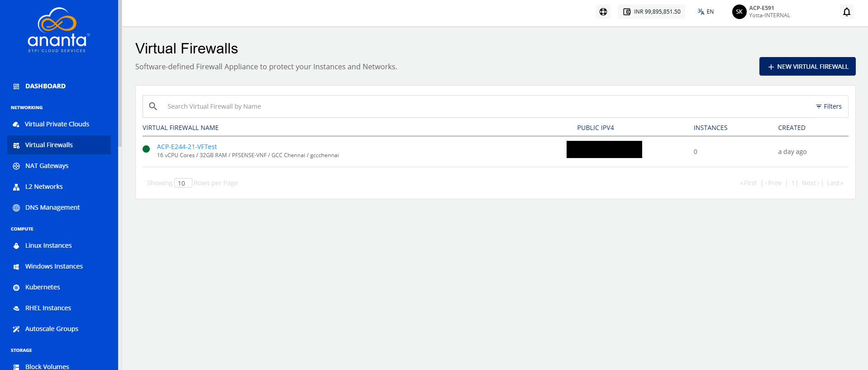Viewport: 868px width, 370px height.
Task: Click the SK user avatar
Action: coord(739,12)
